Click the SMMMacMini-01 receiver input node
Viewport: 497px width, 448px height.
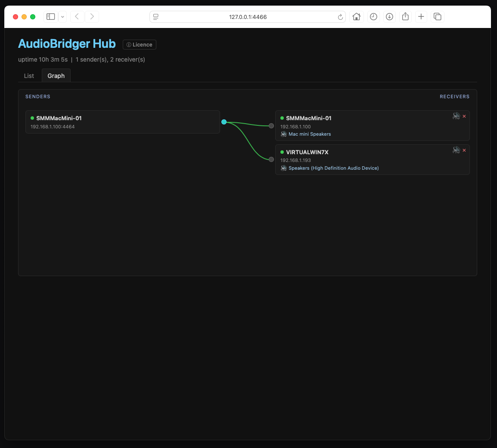(x=271, y=126)
